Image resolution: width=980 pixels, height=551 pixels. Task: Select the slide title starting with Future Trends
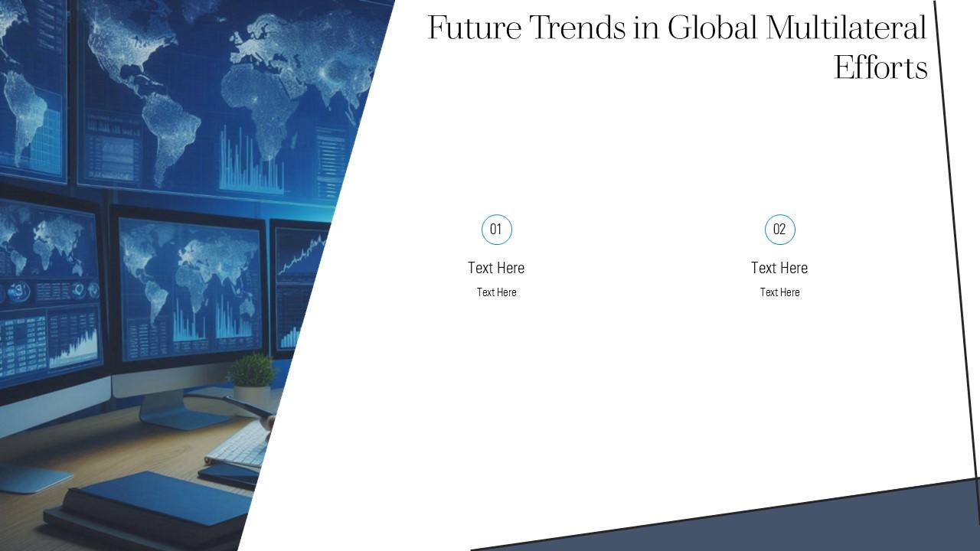tap(677, 29)
